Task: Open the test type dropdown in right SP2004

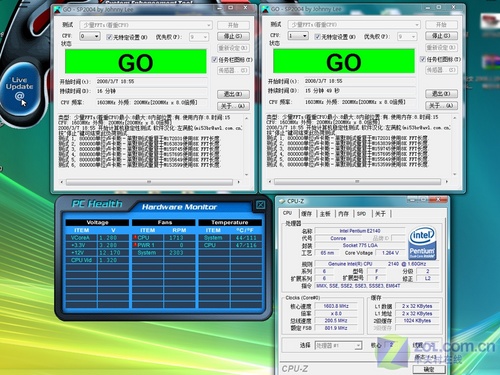Action: click(354, 25)
